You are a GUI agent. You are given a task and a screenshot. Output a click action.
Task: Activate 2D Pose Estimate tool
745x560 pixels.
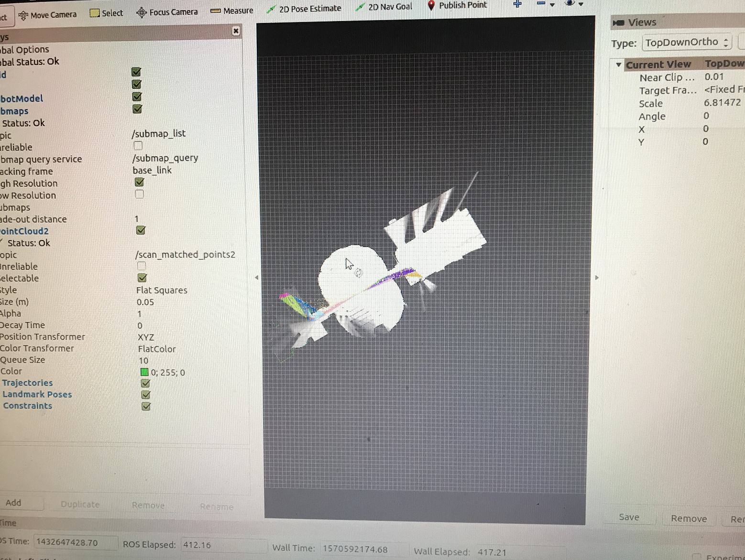click(x=304, y=9)
